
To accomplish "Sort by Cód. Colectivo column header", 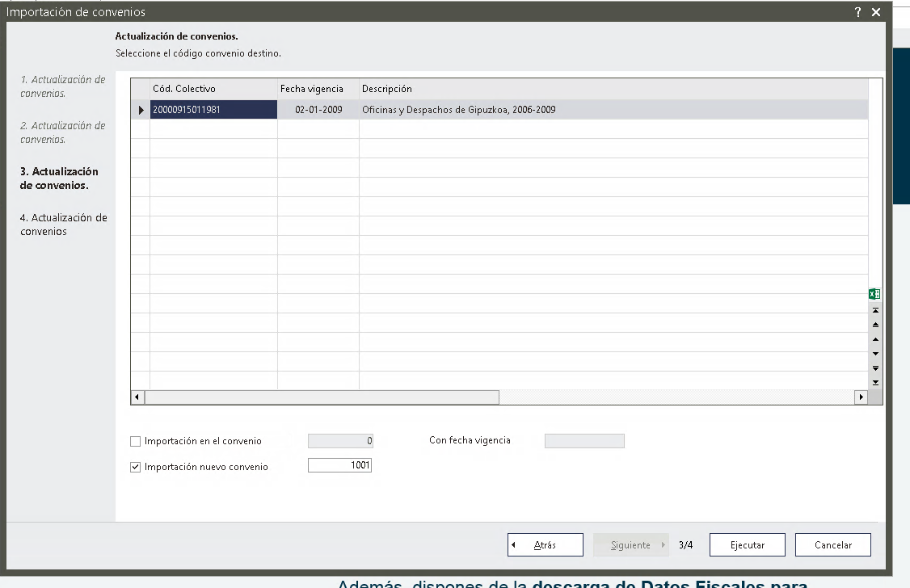I will pyautogui.click(x=213, y=89).
